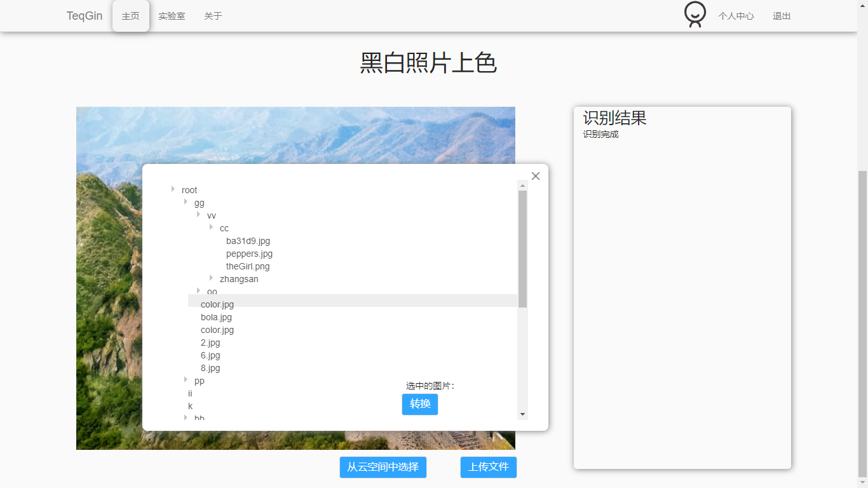Select the color.jpg below bola.jpg
This screenshot has width=868, height=488.
[217, 330]
